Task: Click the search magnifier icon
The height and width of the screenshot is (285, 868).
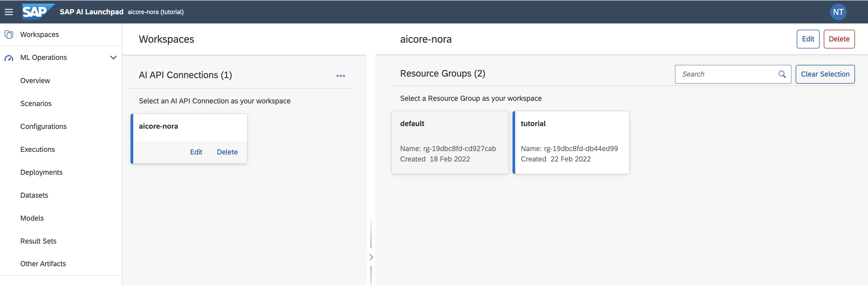Action: 782,74
